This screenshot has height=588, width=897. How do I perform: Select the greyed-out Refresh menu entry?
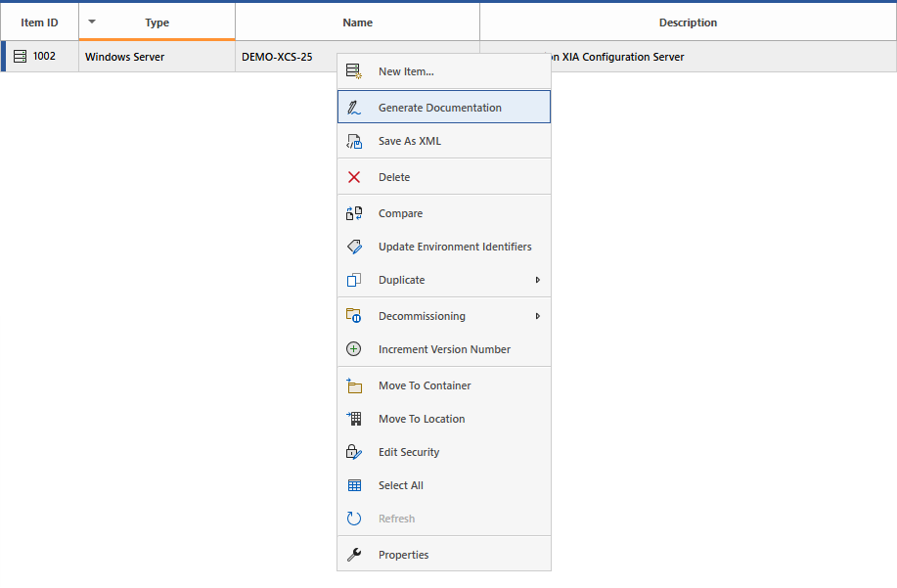click(x=396, y=519)
